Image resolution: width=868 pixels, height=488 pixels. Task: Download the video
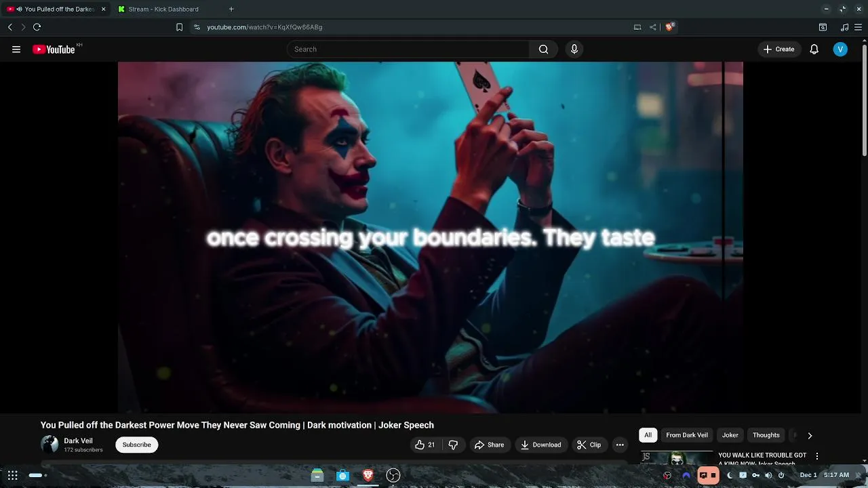[540, 445]
